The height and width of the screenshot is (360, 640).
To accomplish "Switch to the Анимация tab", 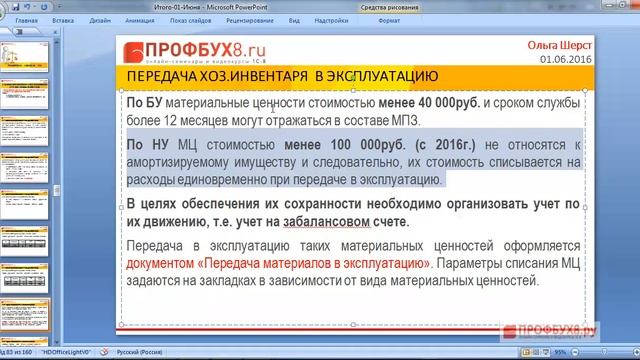I will 140,20.
